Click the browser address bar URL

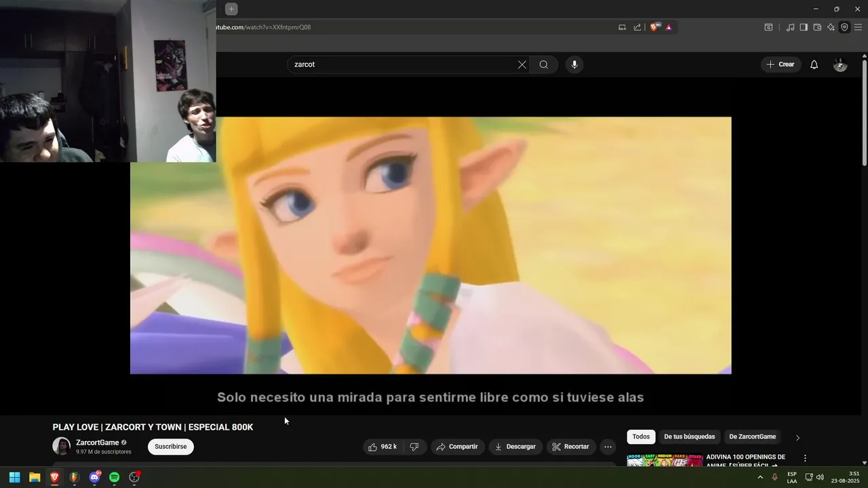(263, 27)
